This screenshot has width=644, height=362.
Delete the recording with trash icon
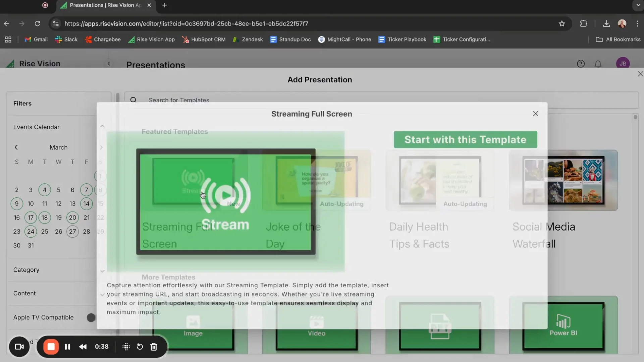pos(154,347)
